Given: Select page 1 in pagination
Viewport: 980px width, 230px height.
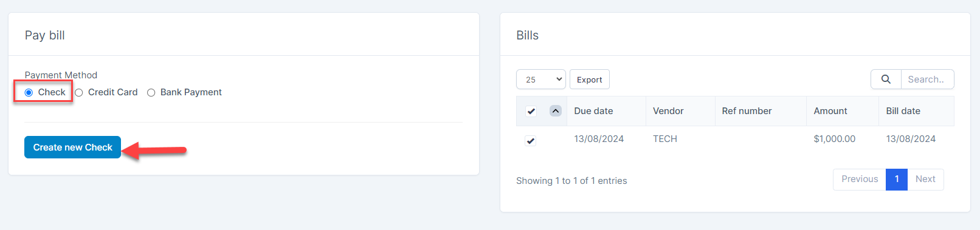Looking at the screenshot, I should coord(897,179).
